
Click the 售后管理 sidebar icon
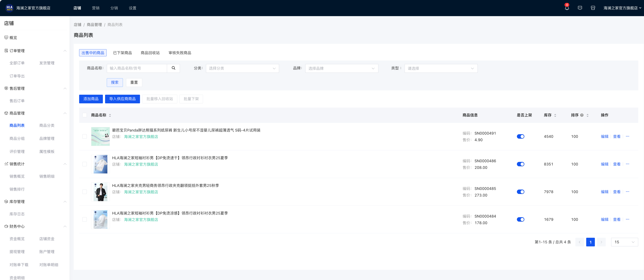click(x=6, y=88)
